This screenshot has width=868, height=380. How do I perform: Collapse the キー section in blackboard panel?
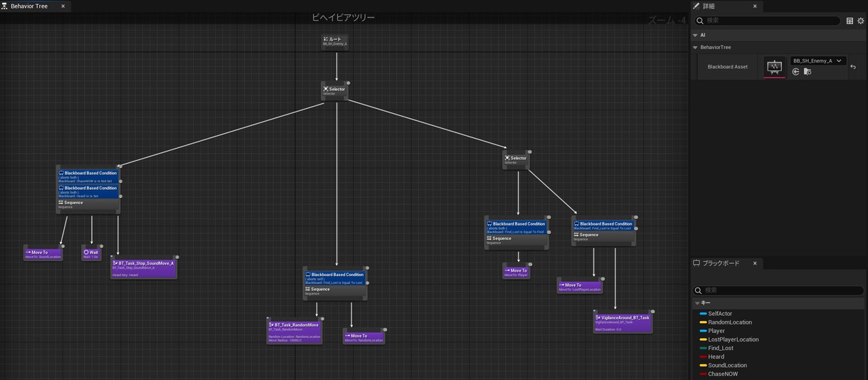pyautogui.click(x=697, y=303)
